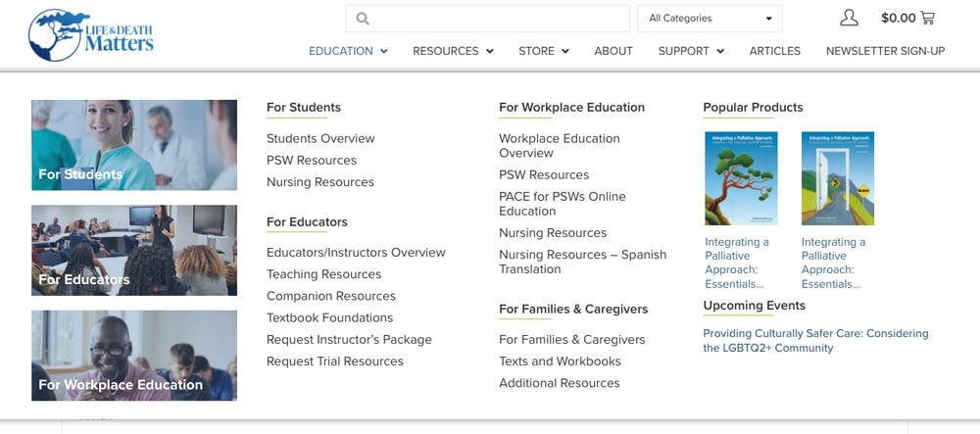Open the Request Instructor's Package link
980x434 pixels.
349,340
